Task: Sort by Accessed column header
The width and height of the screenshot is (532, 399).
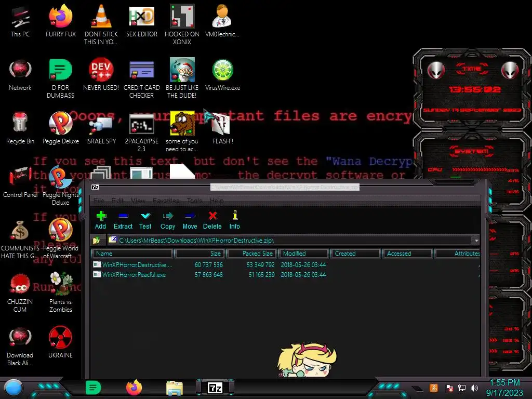Action: (407, 254)
